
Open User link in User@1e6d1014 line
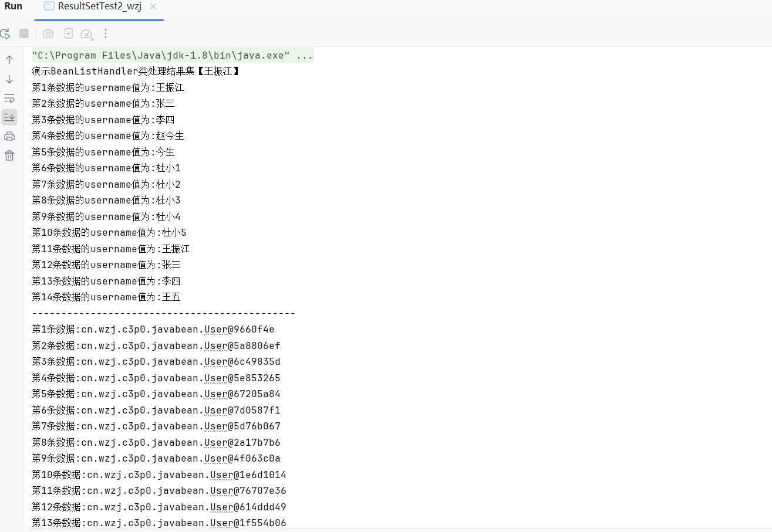(222, 475)
